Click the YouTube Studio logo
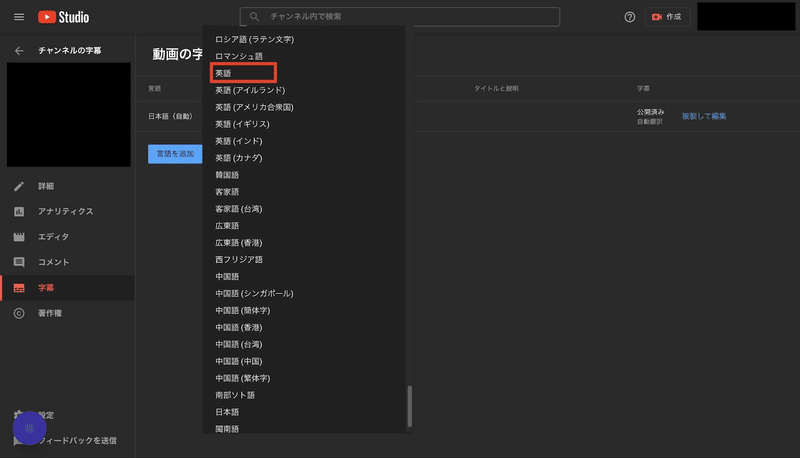 tap(63, 17)
